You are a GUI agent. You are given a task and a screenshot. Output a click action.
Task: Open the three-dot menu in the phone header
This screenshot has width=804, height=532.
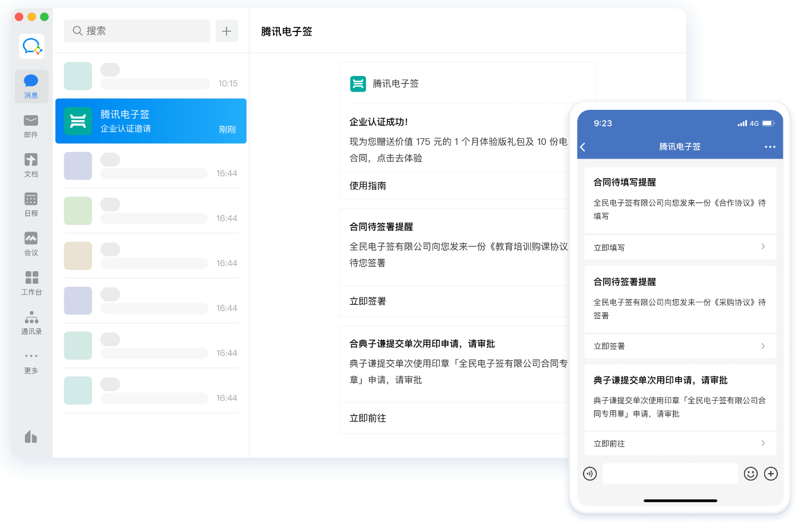[x=770, y=147]
